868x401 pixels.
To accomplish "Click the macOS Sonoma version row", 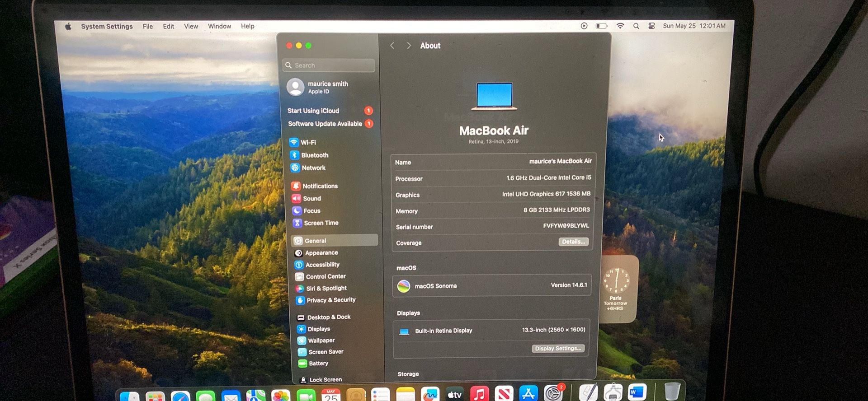I will point(492,285).
